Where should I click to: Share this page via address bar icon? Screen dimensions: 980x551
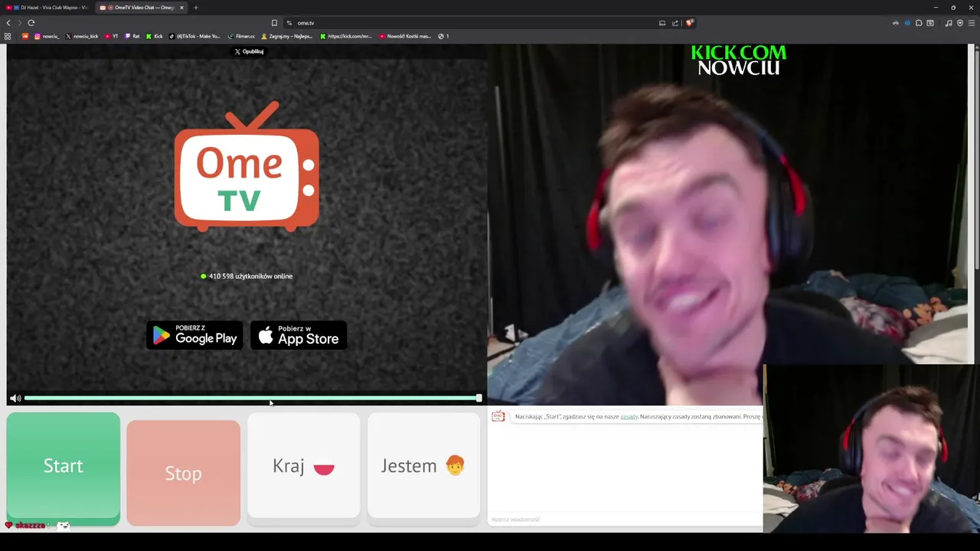click(x=675, y=23)
